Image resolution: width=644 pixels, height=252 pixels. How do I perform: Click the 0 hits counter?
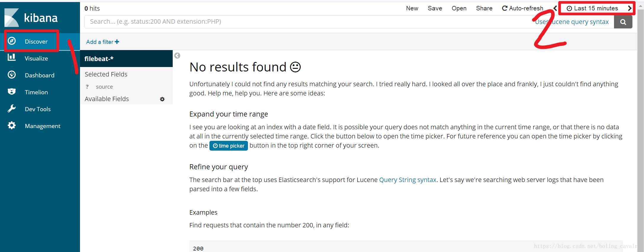click(x=92, y=8)
